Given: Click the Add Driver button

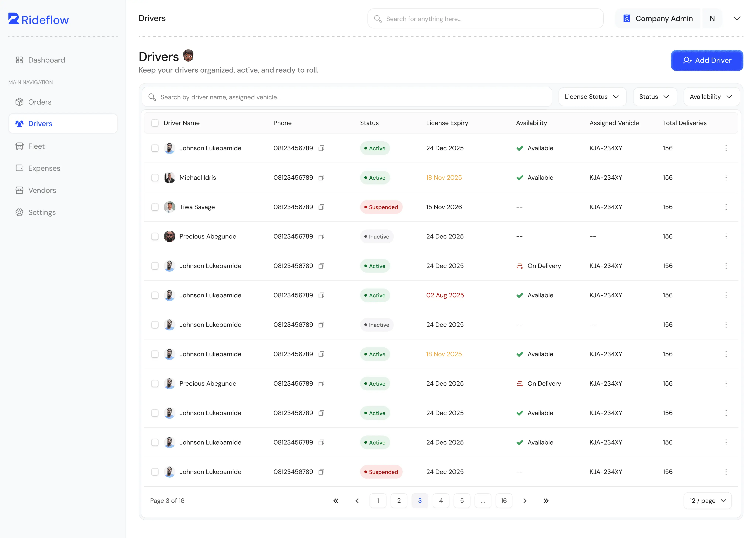Looking at the screenshot, I should point(707,60).
